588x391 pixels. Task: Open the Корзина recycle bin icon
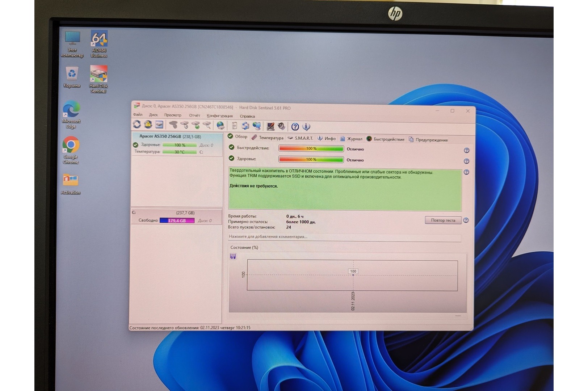tap(72, 77)
